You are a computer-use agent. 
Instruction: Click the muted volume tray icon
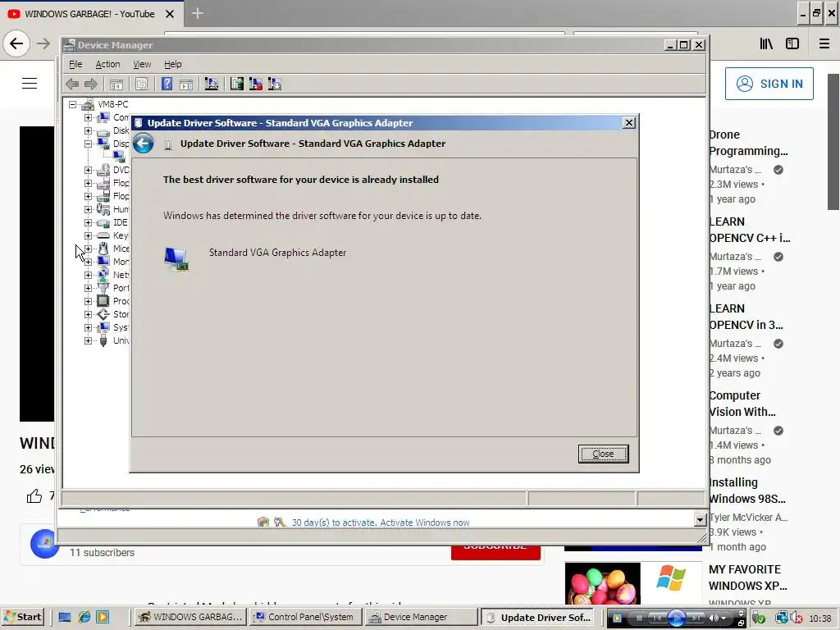click(x=797, y=619)
